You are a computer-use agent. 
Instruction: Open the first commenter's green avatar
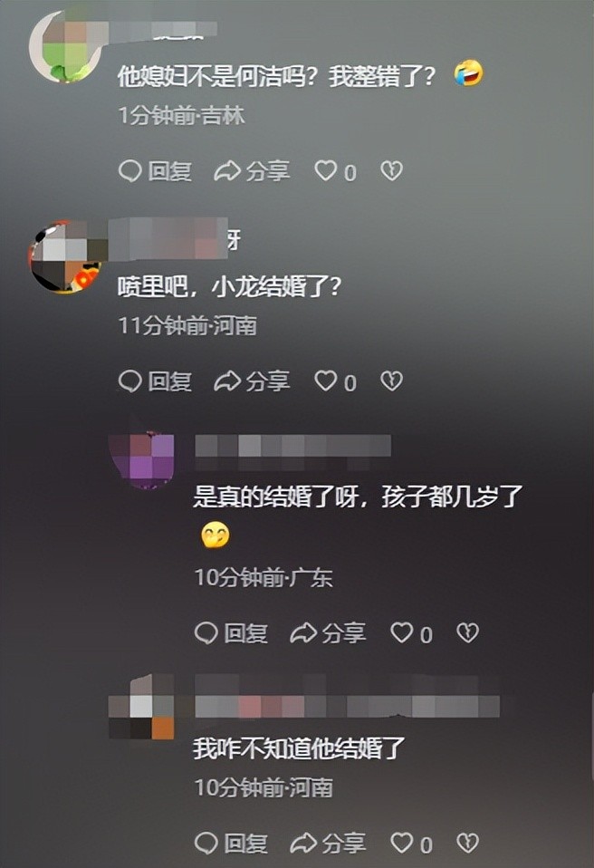click(x=64, y=46)
